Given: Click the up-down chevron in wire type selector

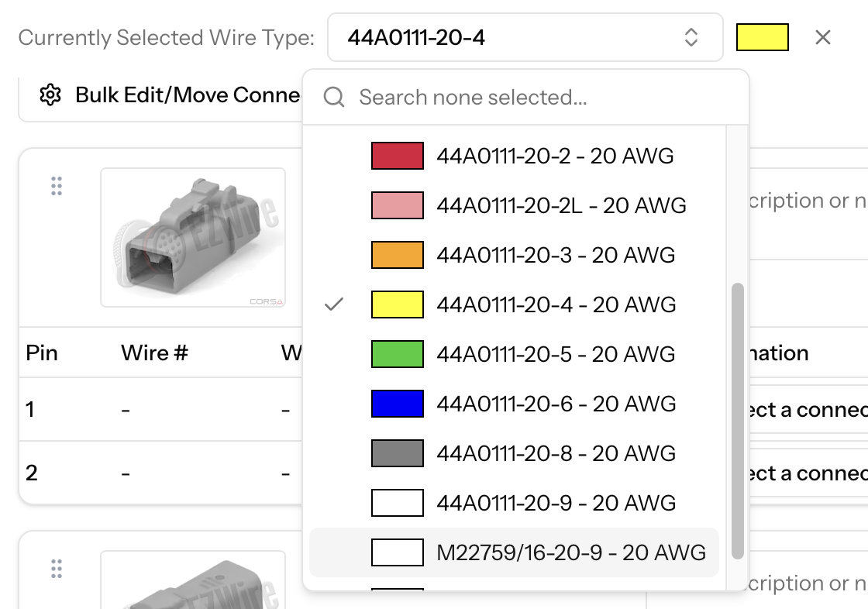Looking at the screenshot, I should (691, 38).
